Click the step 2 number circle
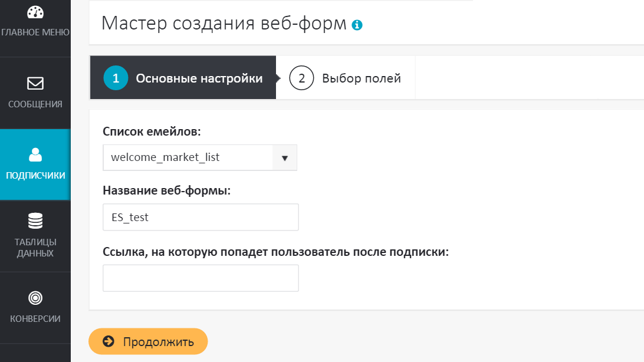 click(301, 78)
